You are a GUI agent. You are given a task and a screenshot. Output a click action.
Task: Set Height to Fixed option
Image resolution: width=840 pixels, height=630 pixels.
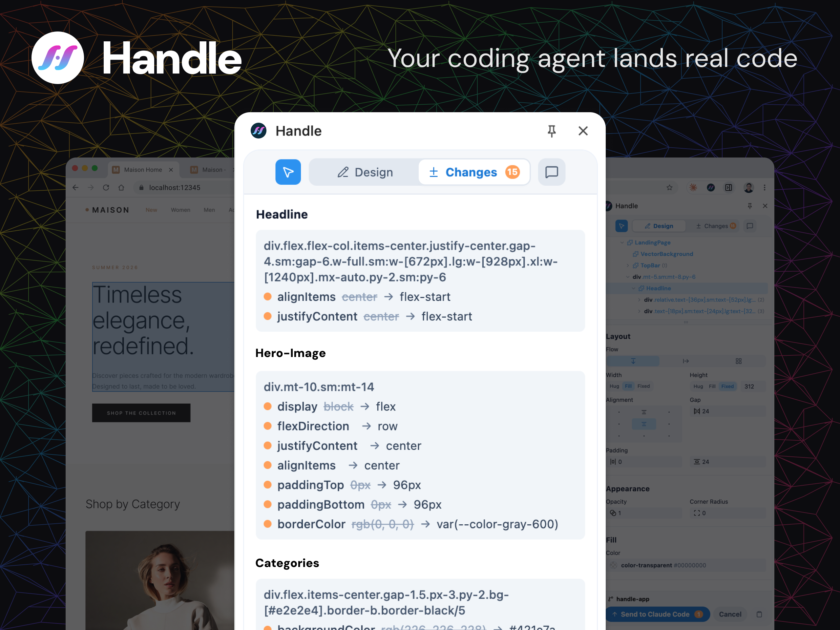[x=727, y=386]
